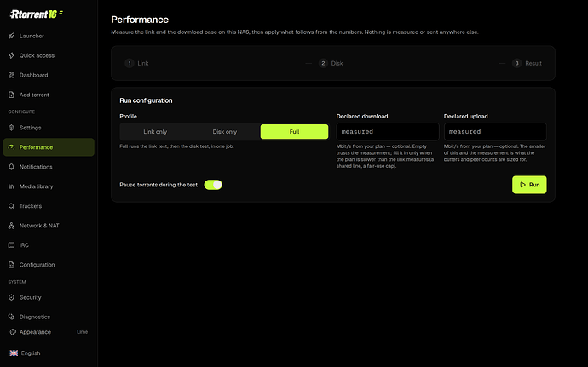Click the Add torrent file icon
This screenshot has width=588, height=367.
click(x=11, y=95)
